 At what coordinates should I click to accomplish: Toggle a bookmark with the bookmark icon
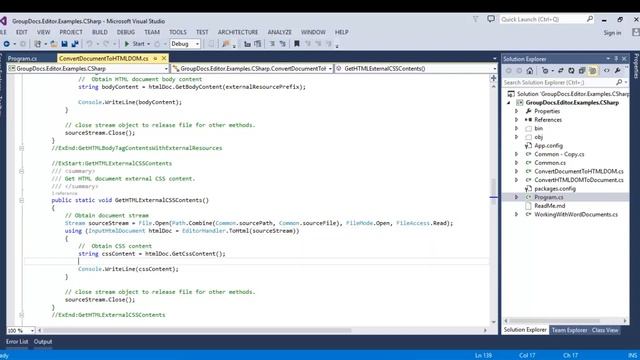pos(297,44)
